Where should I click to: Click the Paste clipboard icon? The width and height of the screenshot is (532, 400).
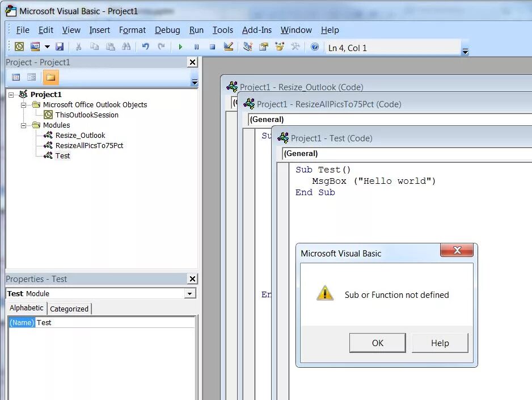tap(110, 47)
